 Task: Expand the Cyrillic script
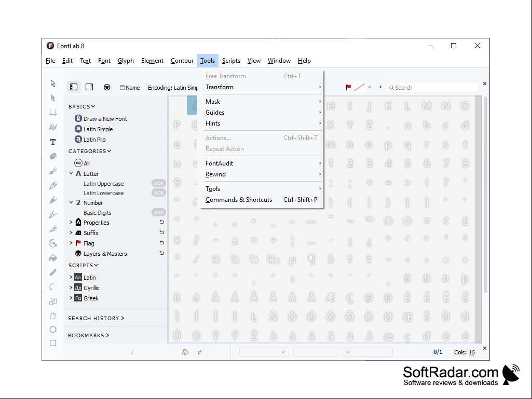(x=71, y=288)
